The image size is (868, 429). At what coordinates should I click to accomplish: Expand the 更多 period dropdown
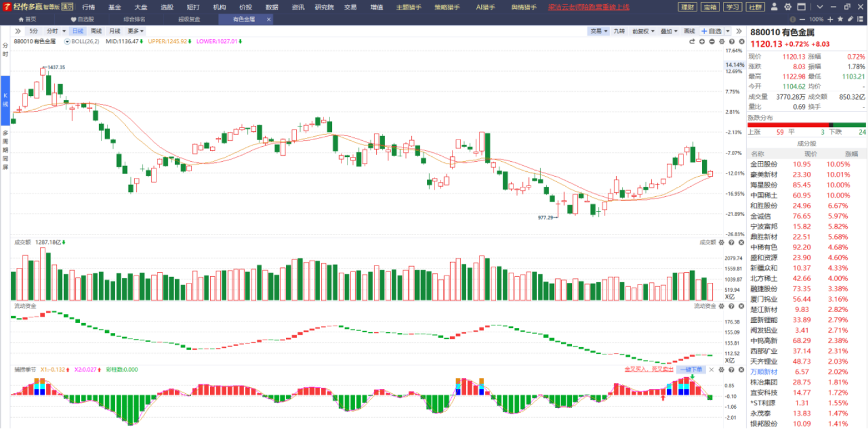136,31
